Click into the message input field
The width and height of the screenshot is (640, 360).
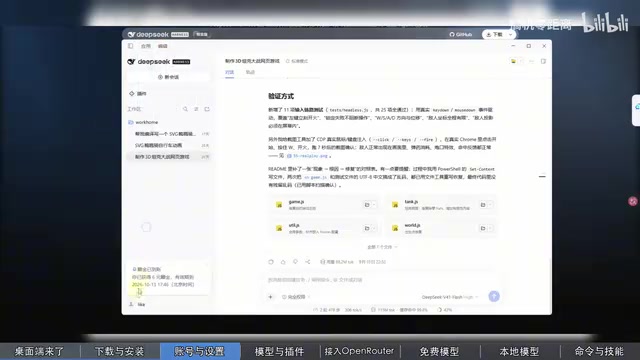(383, 280)
